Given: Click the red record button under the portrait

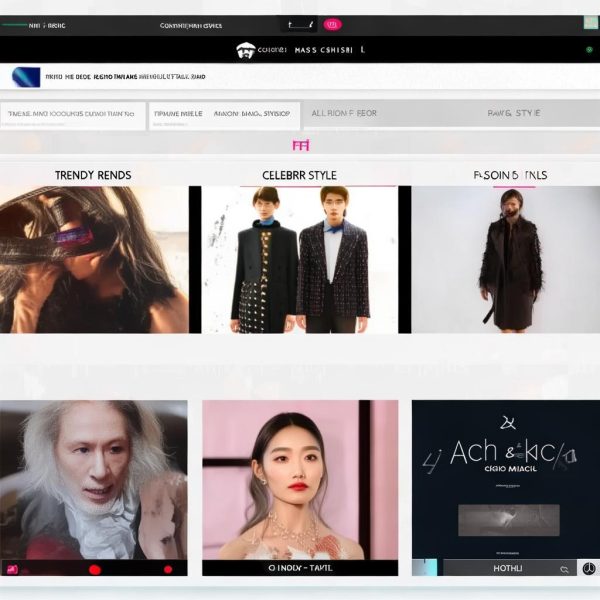Looking at the screenshot, I should click(95, 570).
